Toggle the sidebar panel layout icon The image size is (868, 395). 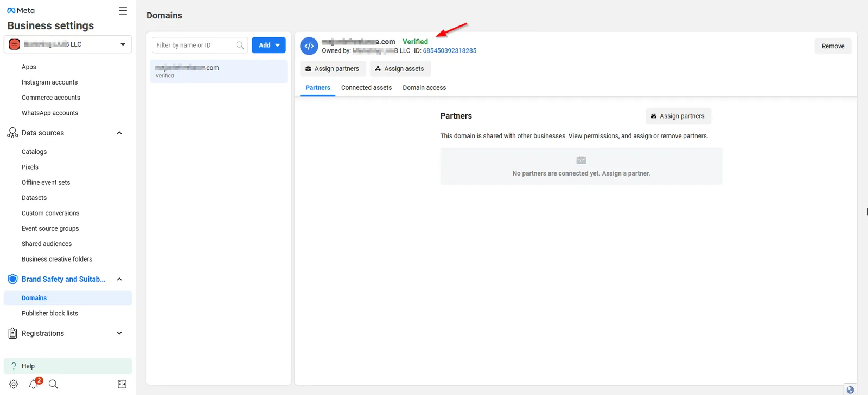pos(122,384)
